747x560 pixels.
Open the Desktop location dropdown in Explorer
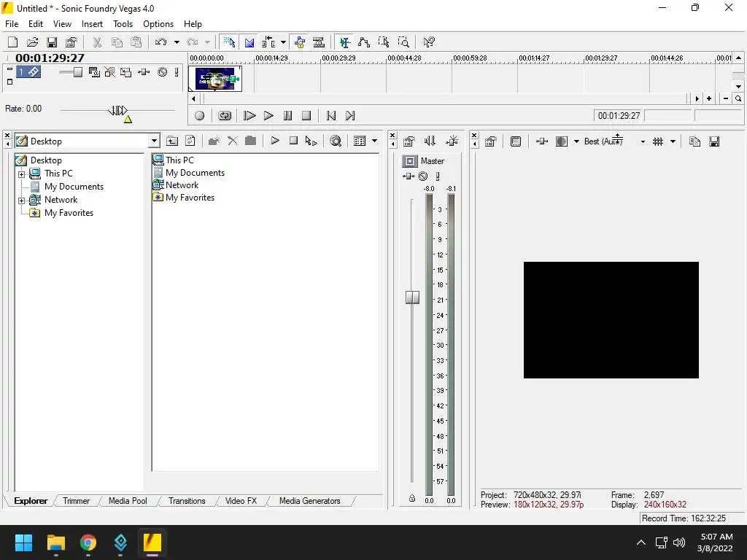(x=153, y=141)
